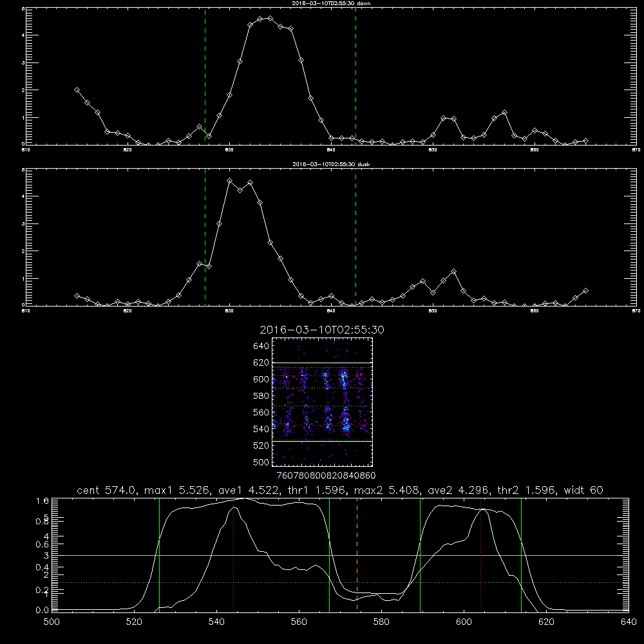Click the right green dashed line in dawn plot
This screenshot has width=644, height=644.
tap(355, 77)
